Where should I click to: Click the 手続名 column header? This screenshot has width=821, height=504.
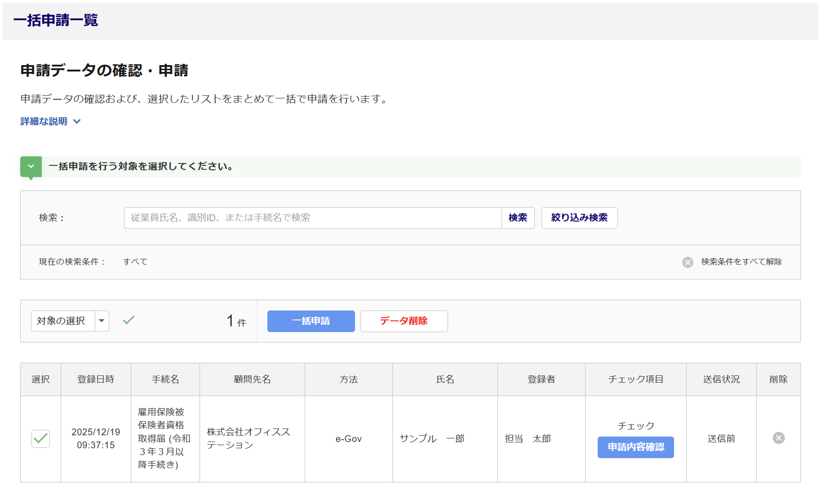coord(165,379)
